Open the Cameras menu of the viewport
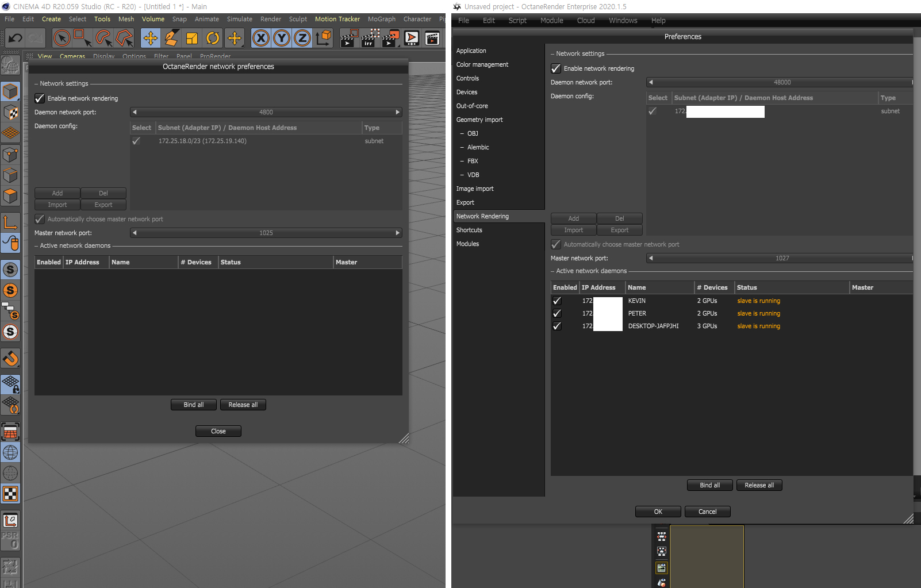This screenshot has height=588, width=921. [x=72, y=56]
